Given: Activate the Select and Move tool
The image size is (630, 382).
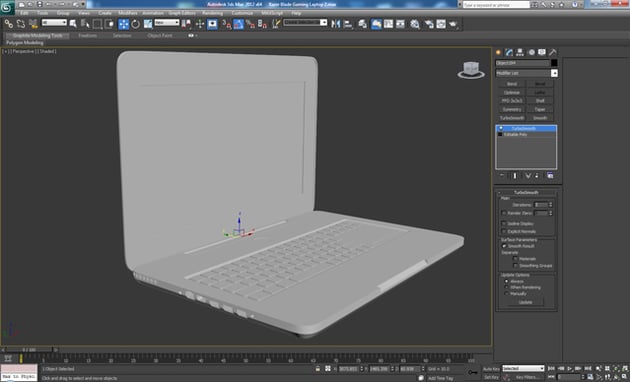Looking at the screenshot, I should tap(124, 24).
